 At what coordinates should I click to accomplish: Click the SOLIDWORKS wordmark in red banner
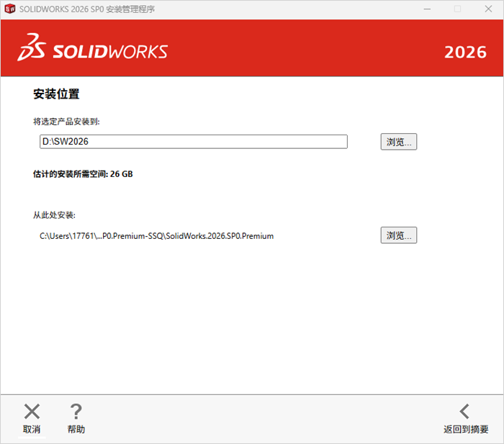point(110,52)
